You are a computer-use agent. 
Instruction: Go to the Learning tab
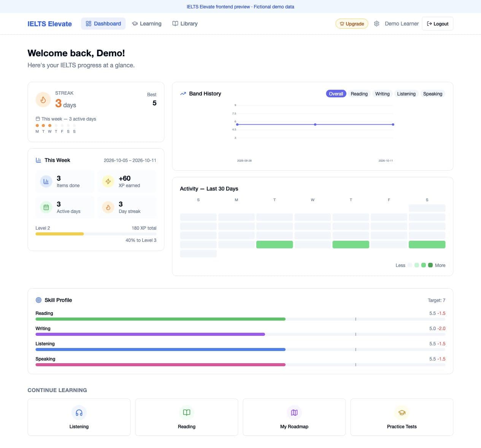pos(147,24)
